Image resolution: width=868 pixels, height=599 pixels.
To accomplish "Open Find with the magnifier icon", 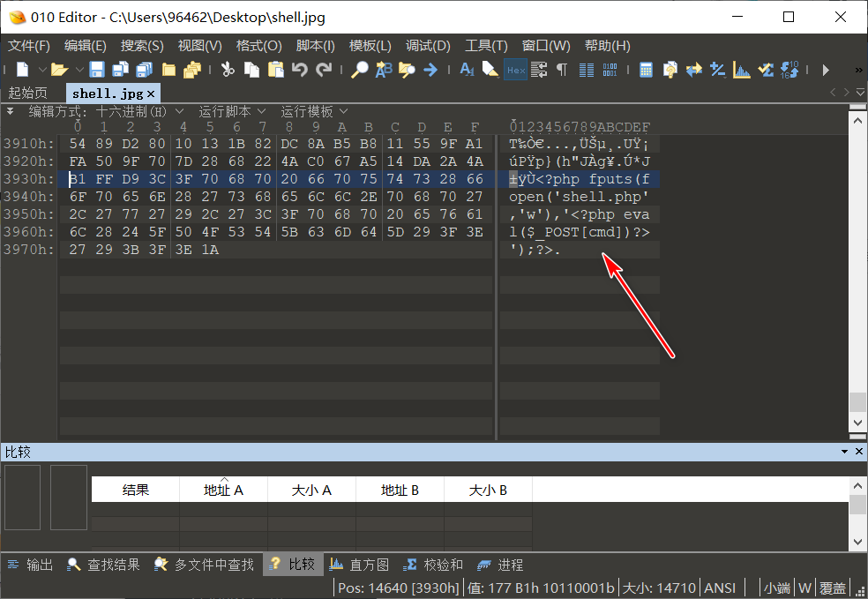I will pos(359,69).
